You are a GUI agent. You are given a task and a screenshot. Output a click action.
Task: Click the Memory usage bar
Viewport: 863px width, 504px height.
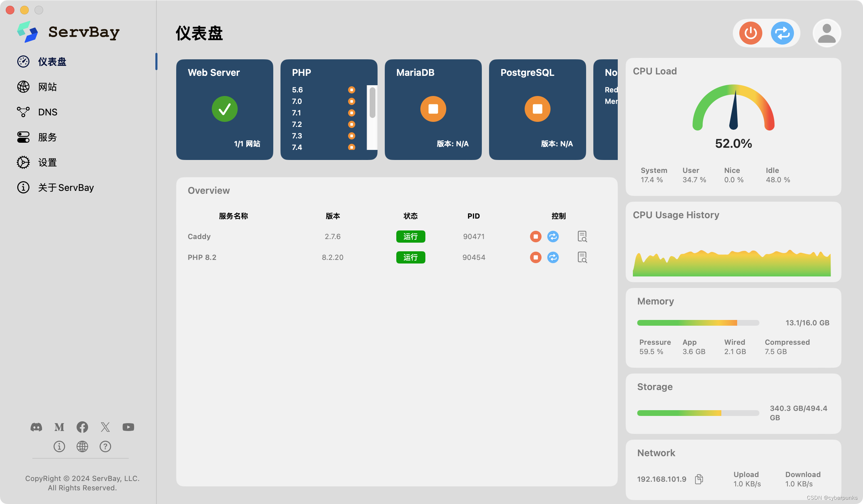tap(698, 323)
